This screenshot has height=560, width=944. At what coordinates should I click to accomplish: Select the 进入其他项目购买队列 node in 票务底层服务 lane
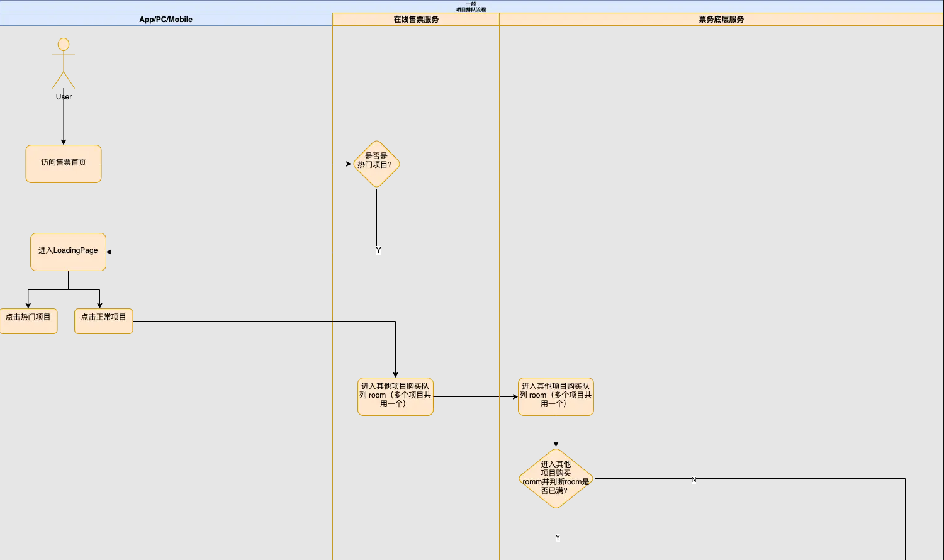(556, 397)
